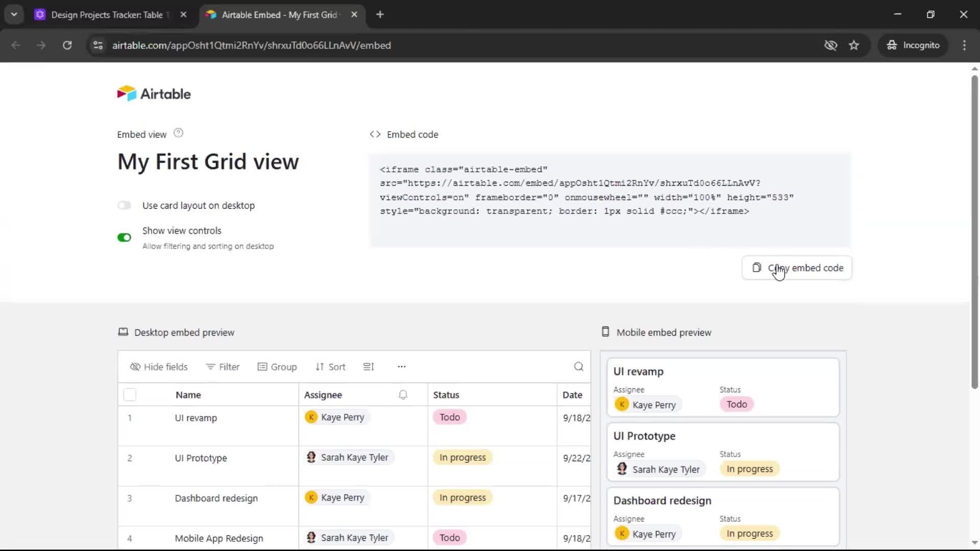Click Todo status in UI revamp mobile card

[x=737, y=405]
